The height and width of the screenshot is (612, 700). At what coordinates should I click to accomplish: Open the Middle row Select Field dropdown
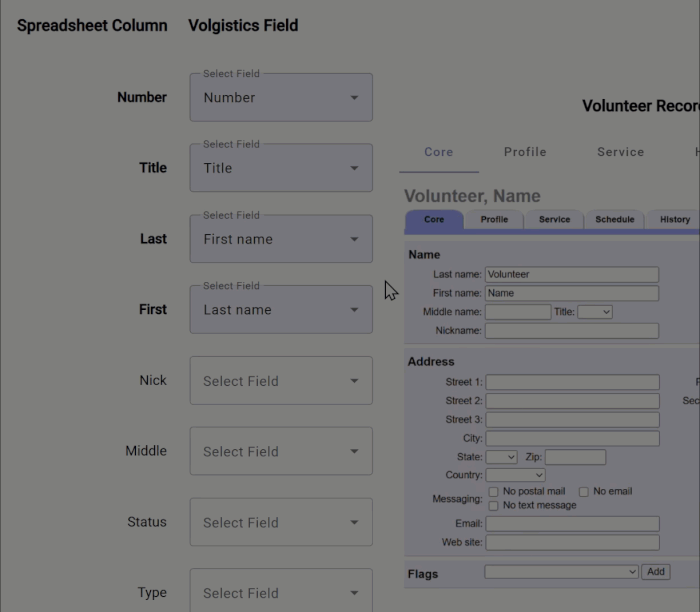(280, 452)
